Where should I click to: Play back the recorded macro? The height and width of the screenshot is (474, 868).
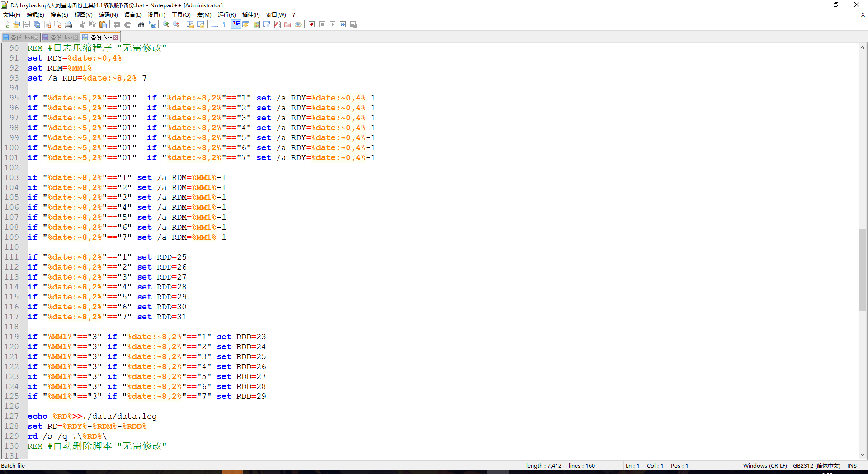(x=333, y=24)
